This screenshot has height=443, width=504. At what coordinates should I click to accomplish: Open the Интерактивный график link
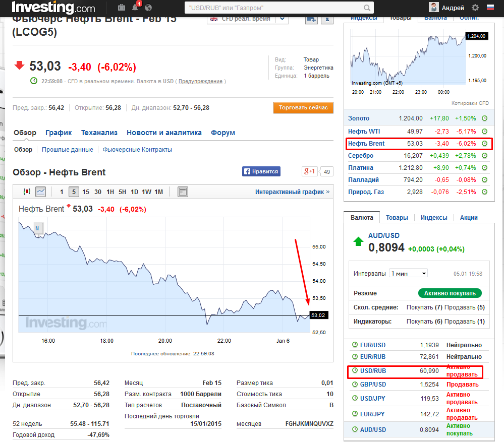293,192
